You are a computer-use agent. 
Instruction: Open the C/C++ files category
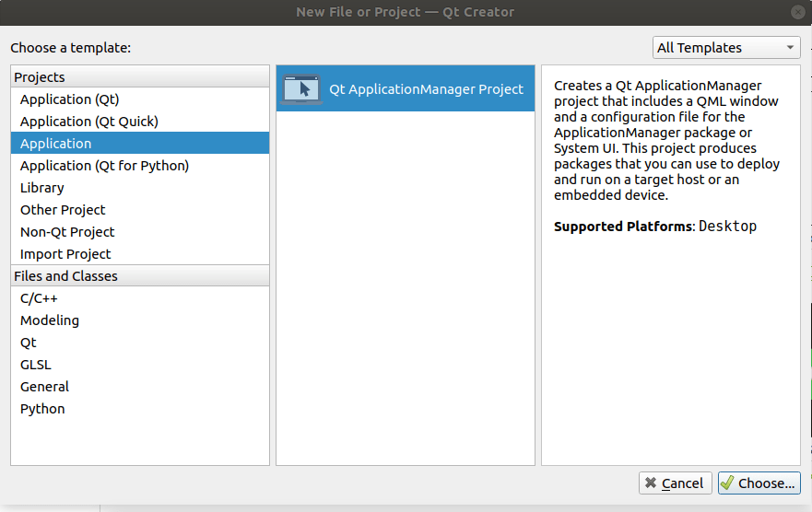point(39,298)
